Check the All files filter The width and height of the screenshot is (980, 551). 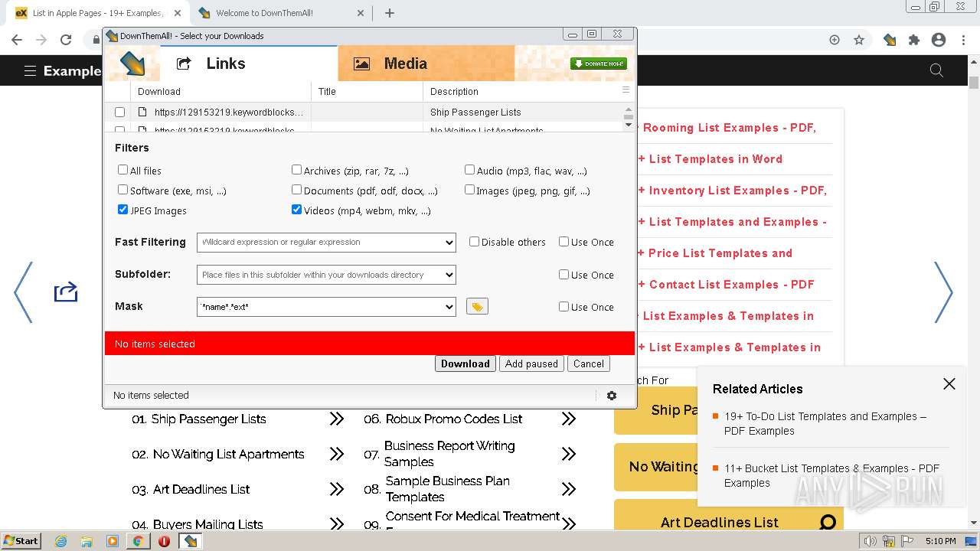point(122,170)
